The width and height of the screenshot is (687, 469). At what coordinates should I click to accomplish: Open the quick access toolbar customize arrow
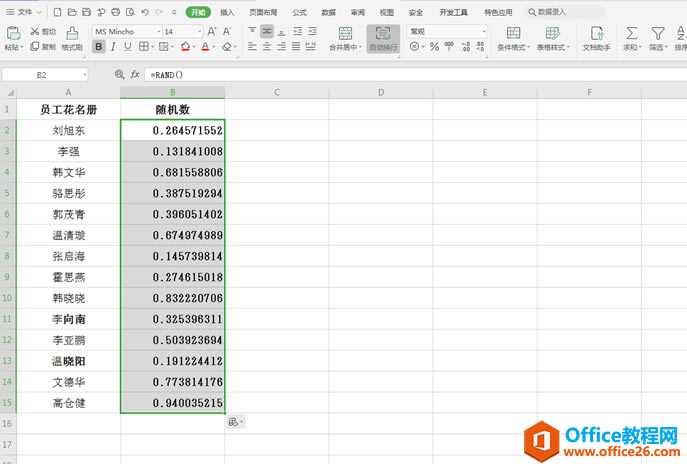pyautogui.click(x=174, y=12)
